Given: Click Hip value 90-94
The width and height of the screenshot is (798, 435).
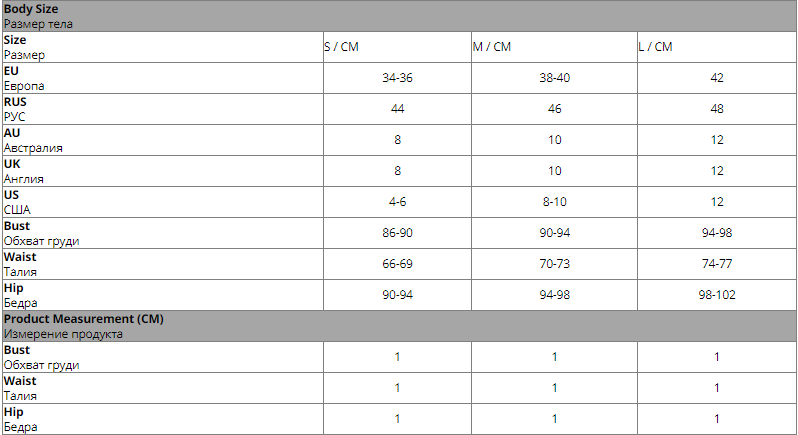Looking at the screenshot, I should tap(397, 296).
